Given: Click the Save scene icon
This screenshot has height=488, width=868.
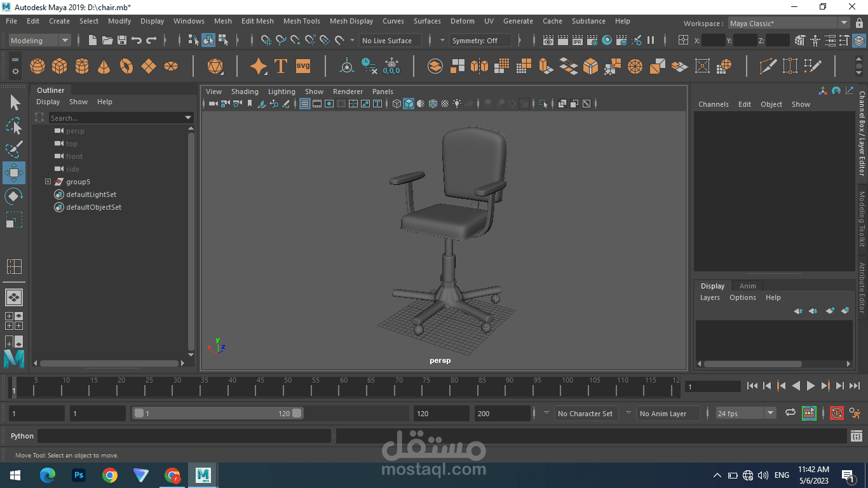Looking at the screenshot, I should pyautogui.click(x=122, y=40).
